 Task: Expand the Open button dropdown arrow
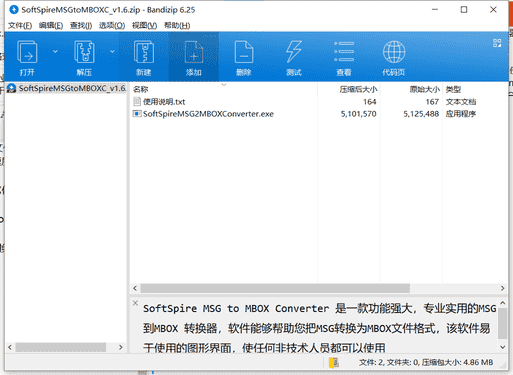pos(55,52)
